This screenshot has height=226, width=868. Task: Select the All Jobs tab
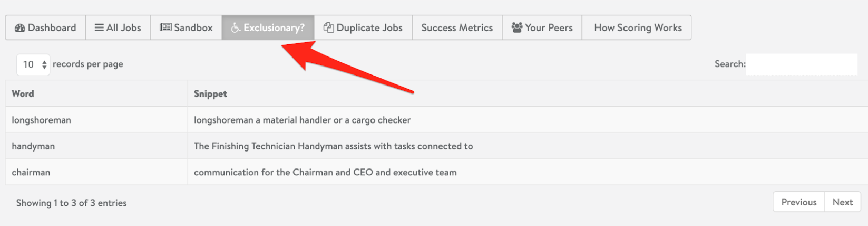[x=118, y=27]
